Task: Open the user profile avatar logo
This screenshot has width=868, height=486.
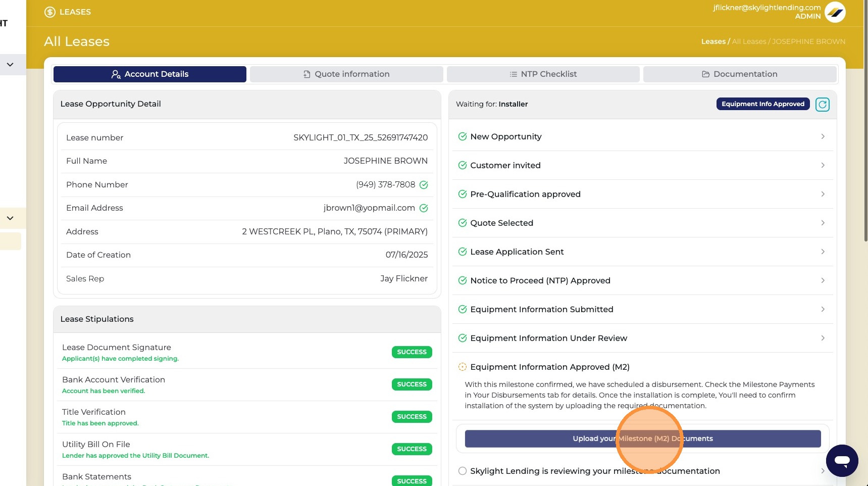Action: 835,12
